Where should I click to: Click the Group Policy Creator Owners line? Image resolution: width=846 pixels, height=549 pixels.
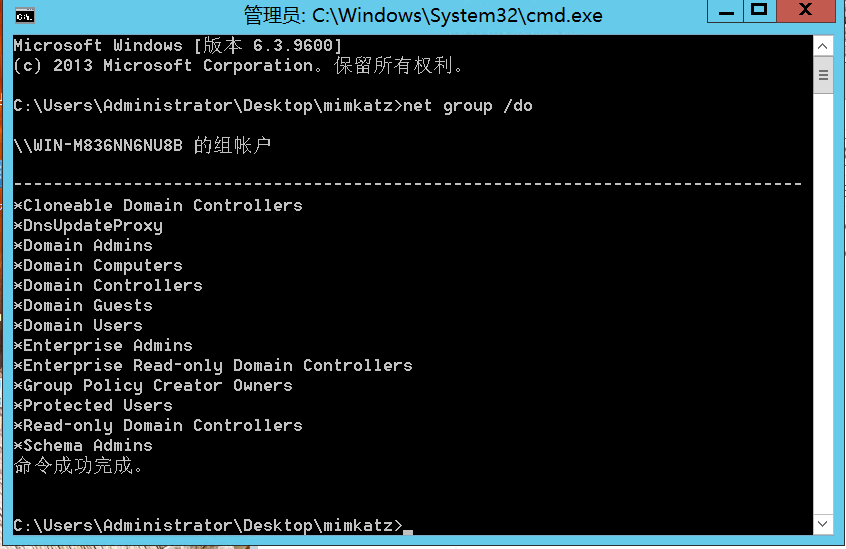coord(153,386)
